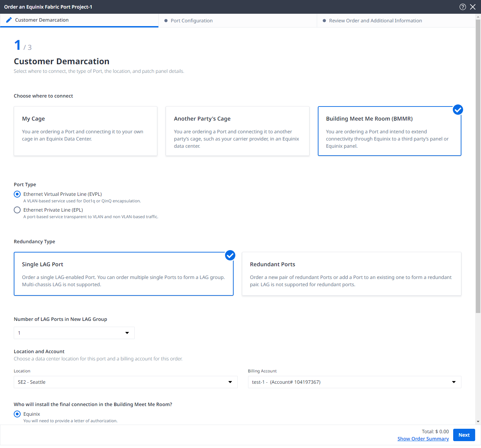The height and width of the screenshot is (448, 481).
Task: Select the Another Party's Cage card
Action: coord(237,131)
